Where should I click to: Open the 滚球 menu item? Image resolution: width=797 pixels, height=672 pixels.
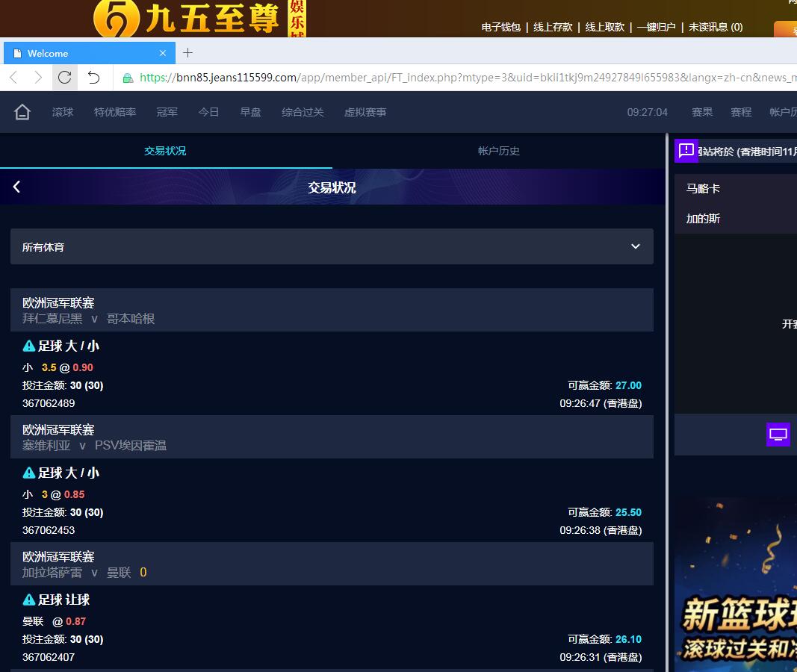63,112
